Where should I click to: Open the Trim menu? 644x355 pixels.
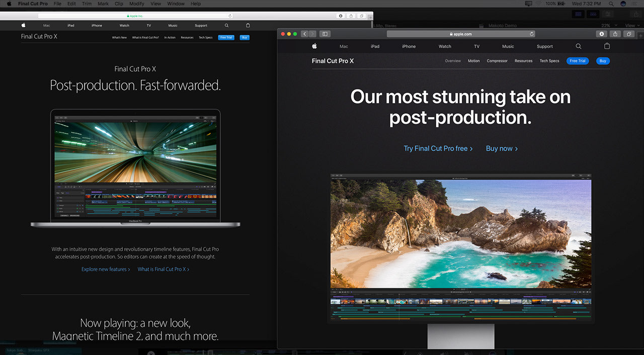(x=87, y=4)
